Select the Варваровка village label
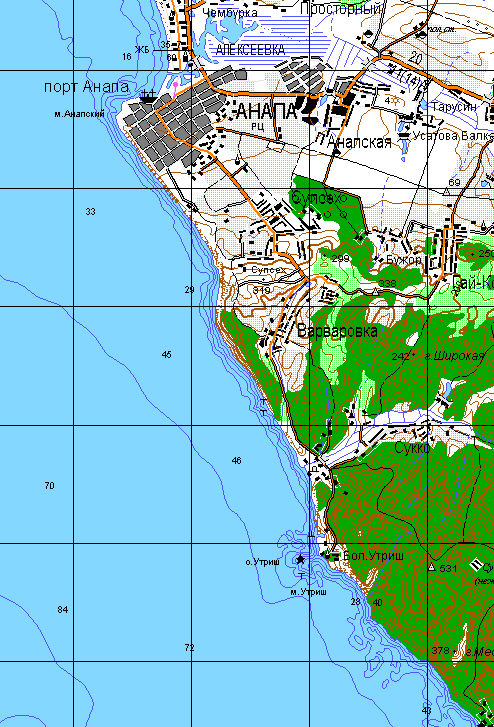This screenshot has width=494, height=727. 337,331
